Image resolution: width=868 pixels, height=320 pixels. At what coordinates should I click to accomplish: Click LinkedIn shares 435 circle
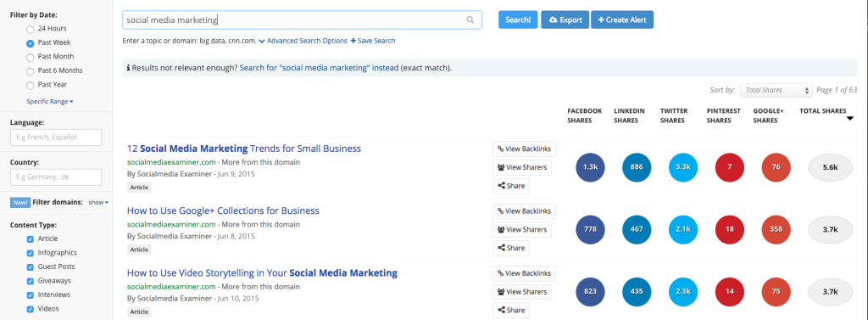[x=637, y=292]
